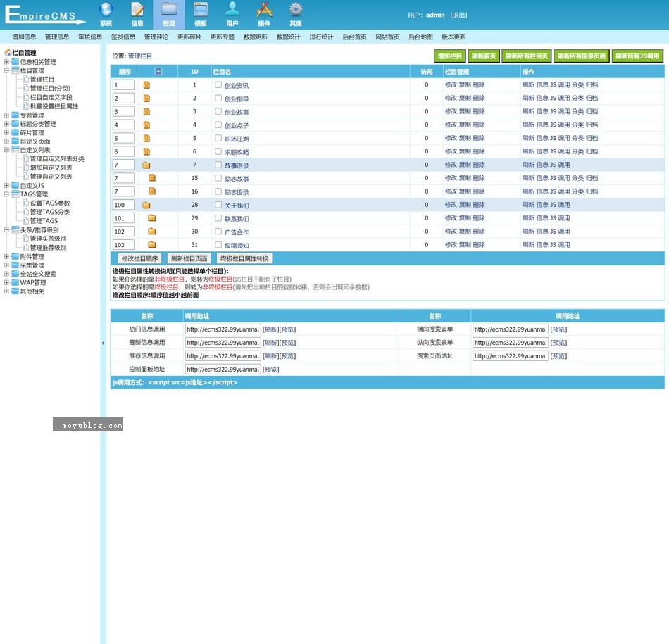
Task: Expand the 信息相关管理 tree node
Action: click(6, 62)
